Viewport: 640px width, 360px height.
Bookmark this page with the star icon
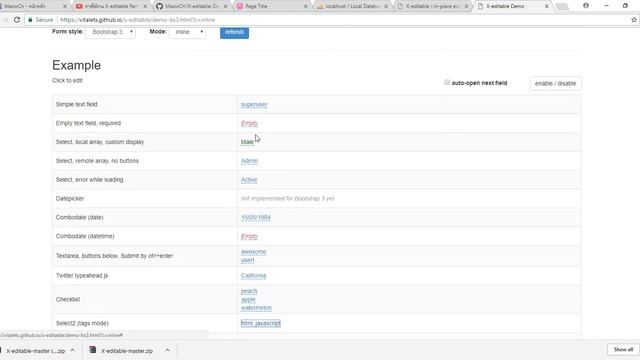[x=634, y=20]
